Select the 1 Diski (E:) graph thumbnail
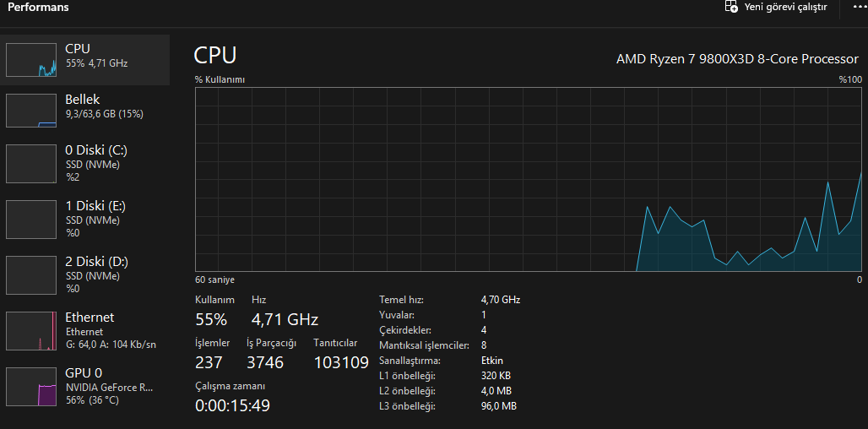The width and height of the screenshot is (868, 429). 31,221
